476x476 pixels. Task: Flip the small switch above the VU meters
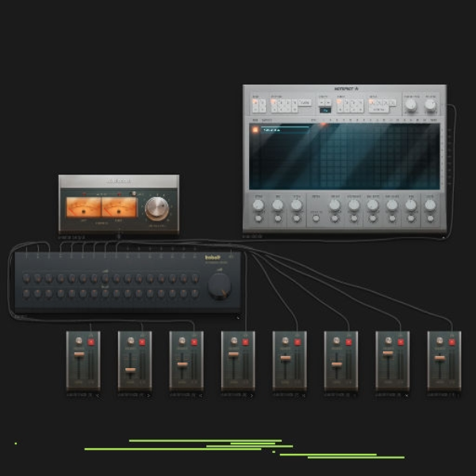tap(133, 194)
